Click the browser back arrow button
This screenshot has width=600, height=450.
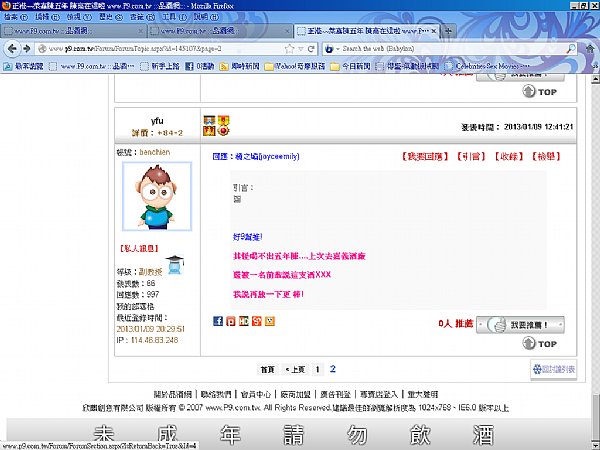[x=12, y=49]
